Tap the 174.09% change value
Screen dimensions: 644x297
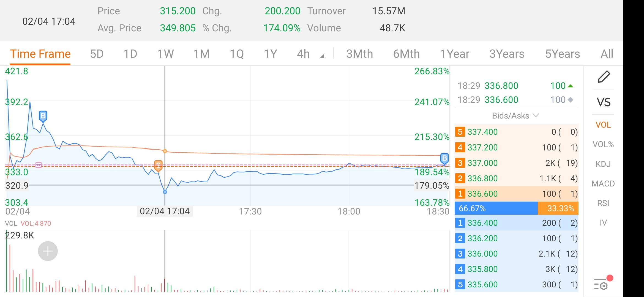tap(282, 28)
